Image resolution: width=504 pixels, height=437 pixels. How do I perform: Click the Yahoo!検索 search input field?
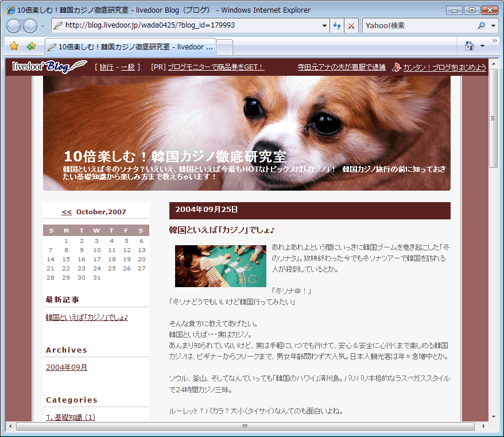419,26
